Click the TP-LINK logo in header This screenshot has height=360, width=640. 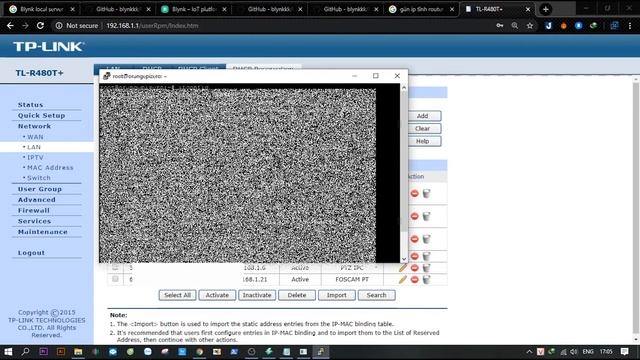(x=49, y=47)
